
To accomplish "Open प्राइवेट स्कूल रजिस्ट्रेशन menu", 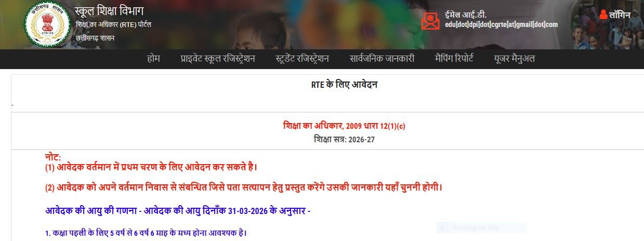I will [218, 59].
